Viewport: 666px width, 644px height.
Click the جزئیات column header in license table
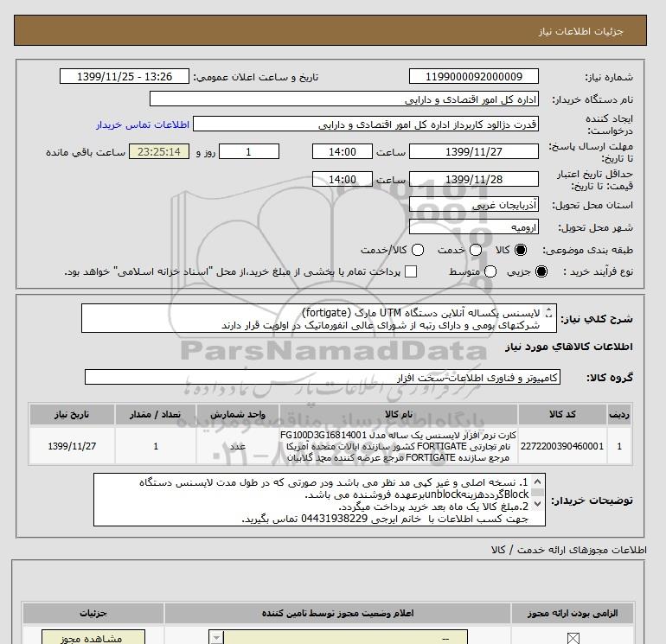tap(93, 614)
